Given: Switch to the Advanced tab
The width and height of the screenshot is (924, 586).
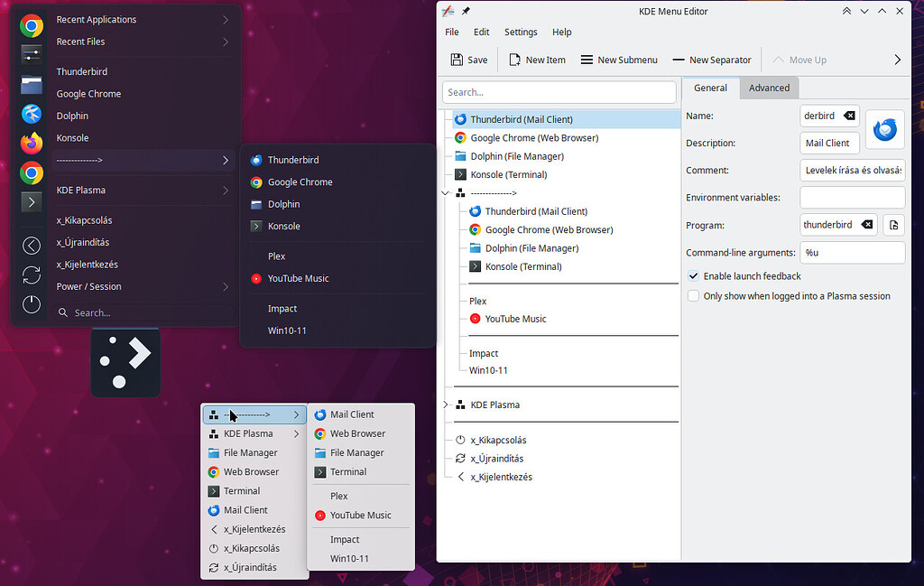Looking at the screenshot, I should pyautogui.click(x=769, y=88).
